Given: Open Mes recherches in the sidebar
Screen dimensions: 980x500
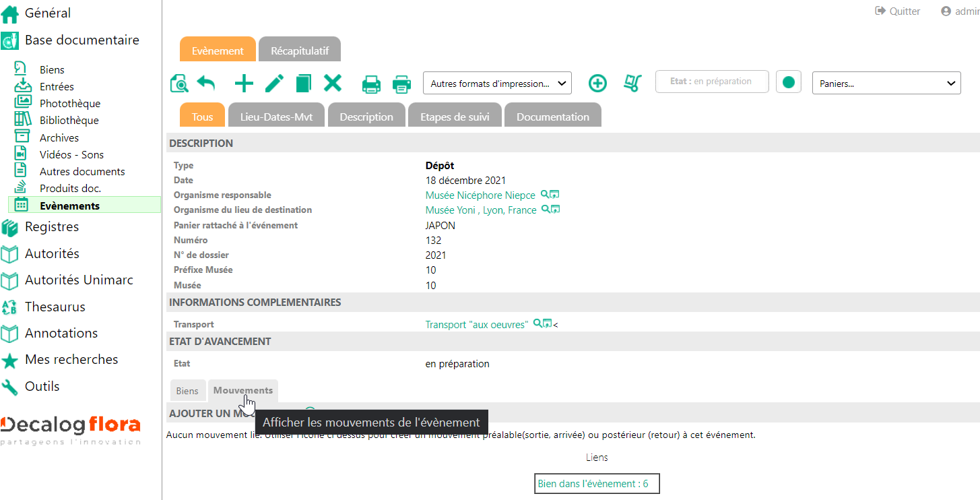Looking at the screenshot, I should [x=71, y=359].
